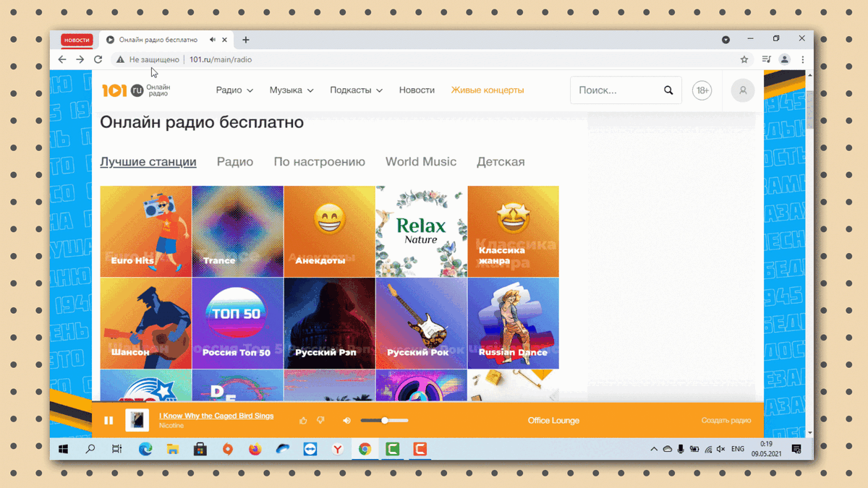The height and width of the screenshot is (488, 868).
Task: Open the Chrome three-dot menu
Action: (x=802, y=59)
